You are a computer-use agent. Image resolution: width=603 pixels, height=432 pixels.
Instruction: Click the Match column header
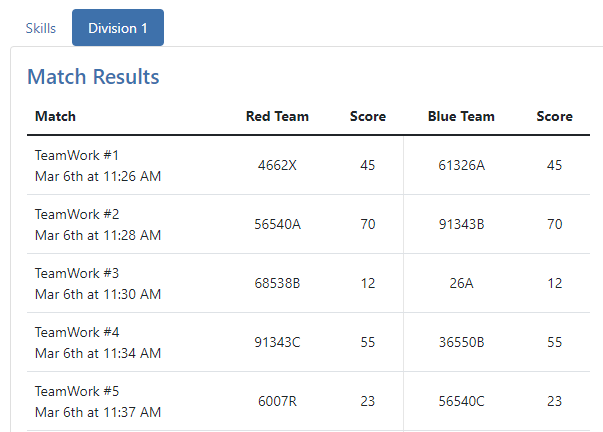(x=55, y=116)
